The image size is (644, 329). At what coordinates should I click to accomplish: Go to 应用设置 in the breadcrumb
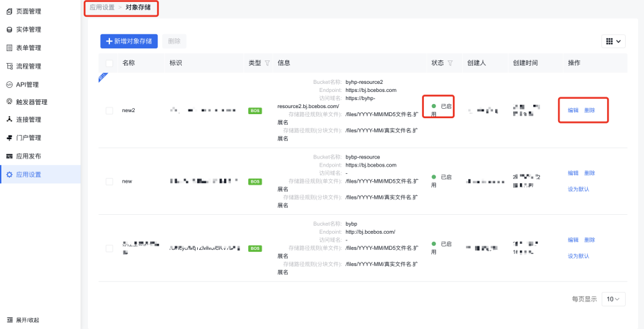[102, 7]
